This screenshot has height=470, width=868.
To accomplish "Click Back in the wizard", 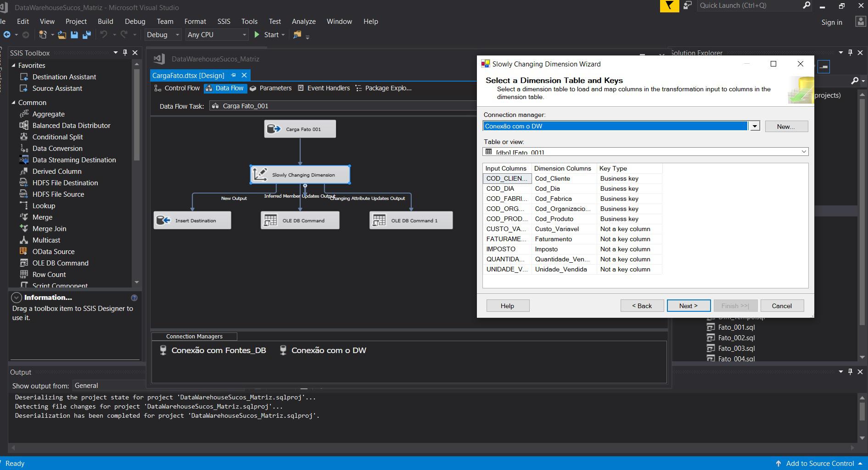I will pyautogui.click(x=642, y=306).
